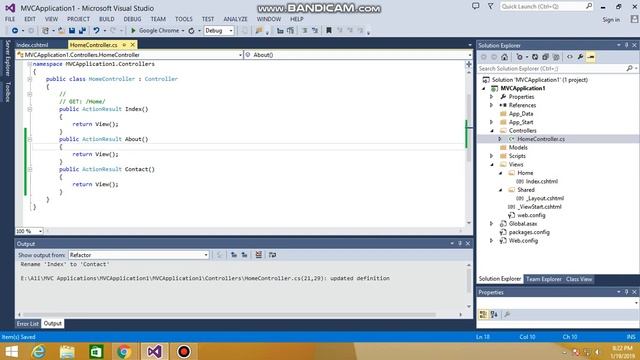Select Index.cshtml in Solution Explorer
640x360 pixels.
(x=541, y=181)
